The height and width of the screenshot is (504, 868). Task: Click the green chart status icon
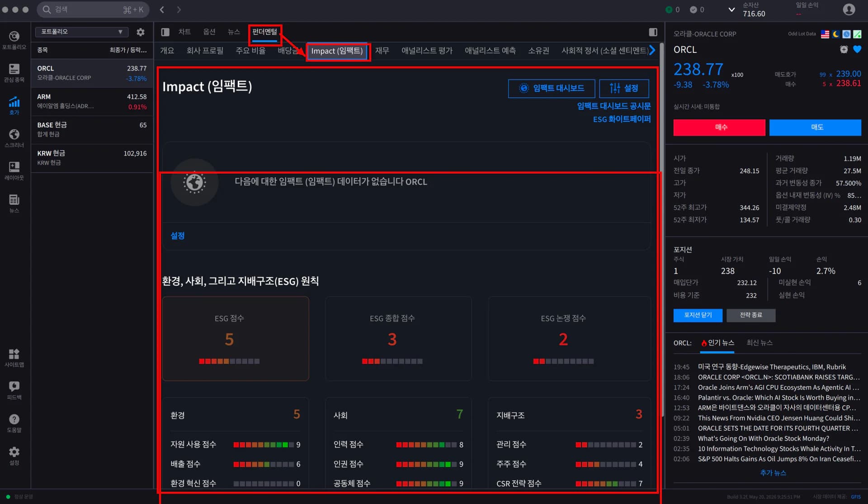857,34
